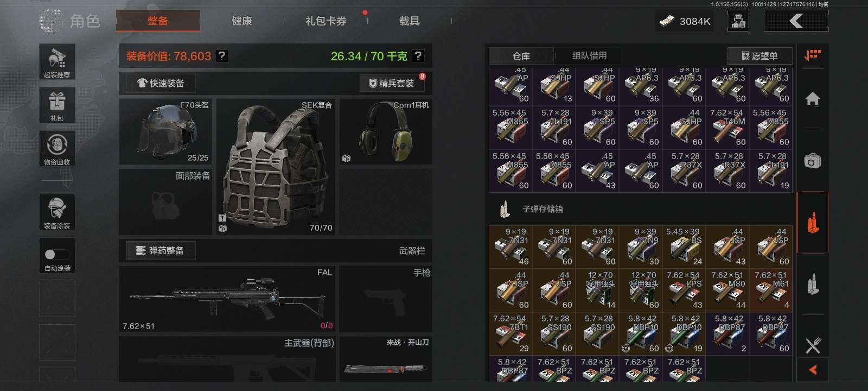Select the FAL rifle weapon slot
868x391 pixels.
pos(227,299)
